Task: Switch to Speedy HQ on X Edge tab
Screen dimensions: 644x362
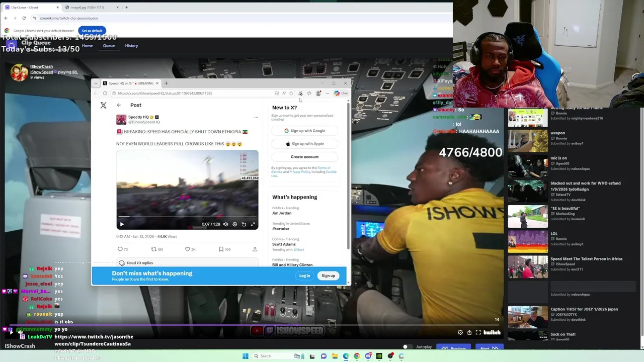Action: click(x=131, y=83)
